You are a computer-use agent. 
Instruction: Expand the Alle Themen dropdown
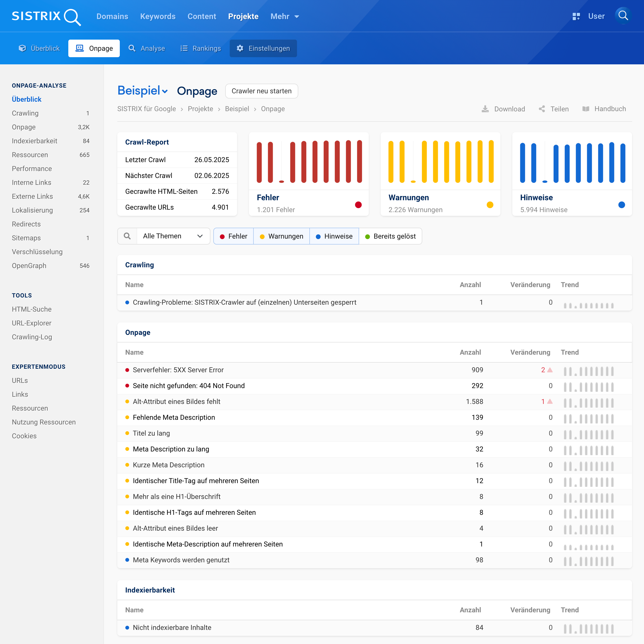click(173, 236)
